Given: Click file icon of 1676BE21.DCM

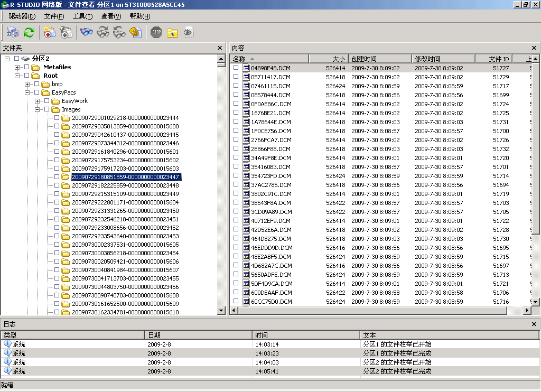Looking at the screenshot, I should 246,113.
